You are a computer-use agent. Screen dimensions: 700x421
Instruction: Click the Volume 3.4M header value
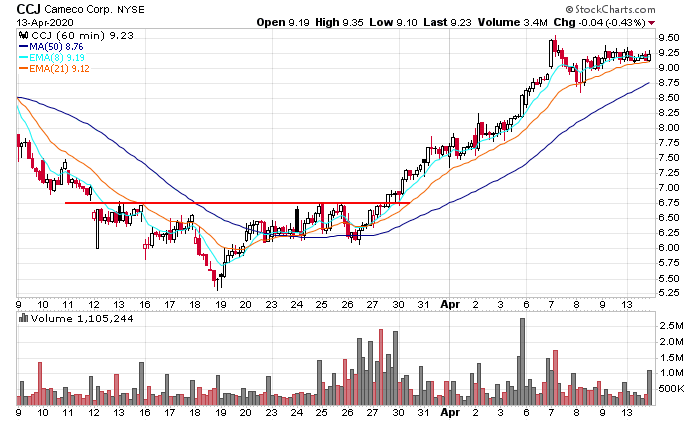(x=512, y=22)
